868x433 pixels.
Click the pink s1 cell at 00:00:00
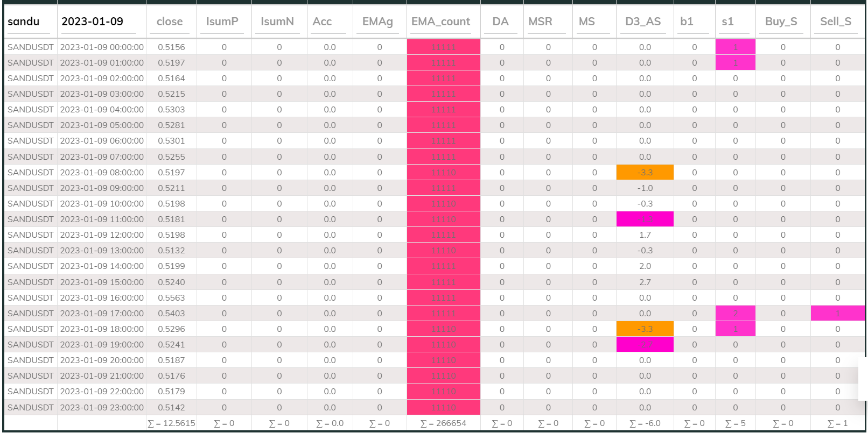click(735, 47)
